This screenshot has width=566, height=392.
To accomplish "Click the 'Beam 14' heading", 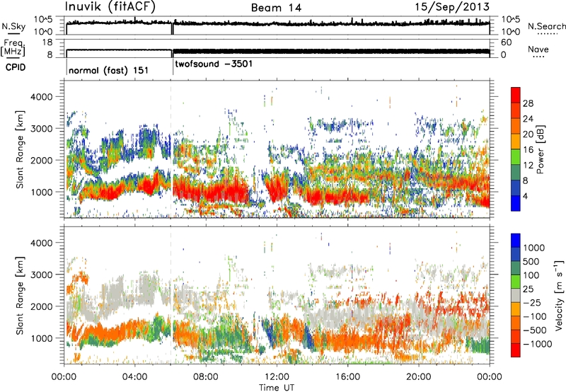I will tap(276, 8).
